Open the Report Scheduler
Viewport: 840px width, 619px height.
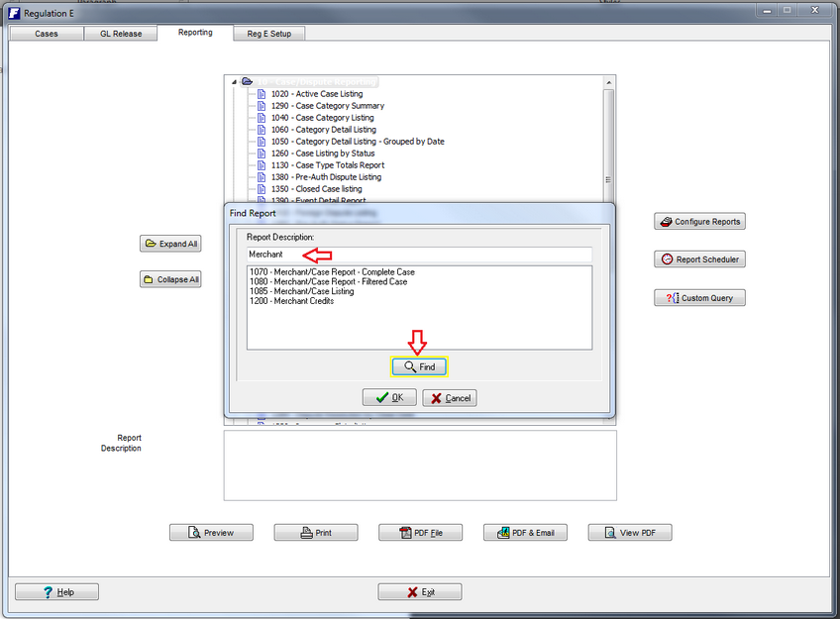tap(699, 259)
